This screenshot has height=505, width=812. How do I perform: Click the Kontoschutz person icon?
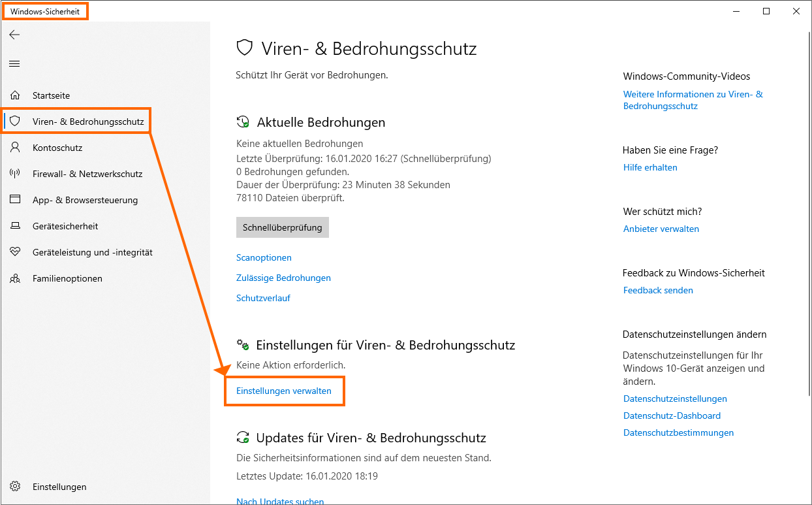pyautogui.click(x=15, y=148)
